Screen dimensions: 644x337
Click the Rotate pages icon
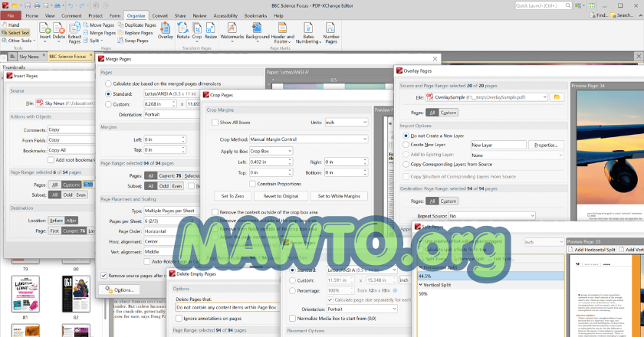click(183, 31)
